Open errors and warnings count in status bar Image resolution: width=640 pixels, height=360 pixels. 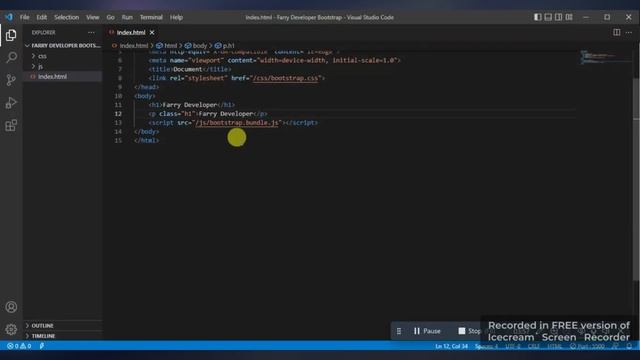click(19, 346)
